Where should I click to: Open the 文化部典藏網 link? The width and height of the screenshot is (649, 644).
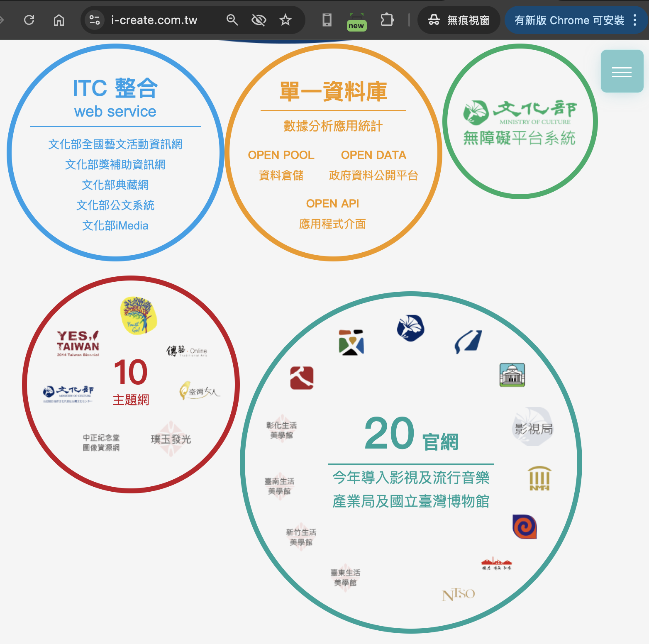[x=115, y=185]
